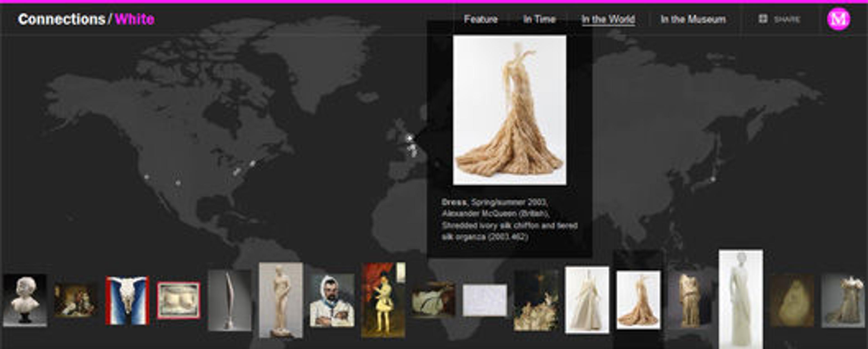Select the marble child bust thumbnail

pyautogui.click(x=25, y=300)
